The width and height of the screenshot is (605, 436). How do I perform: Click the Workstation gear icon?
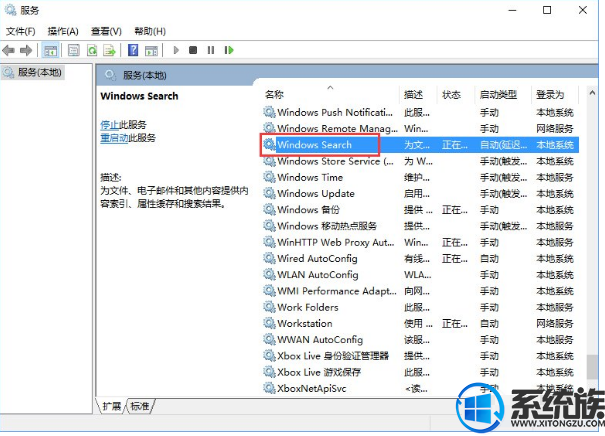pos(269,323)
